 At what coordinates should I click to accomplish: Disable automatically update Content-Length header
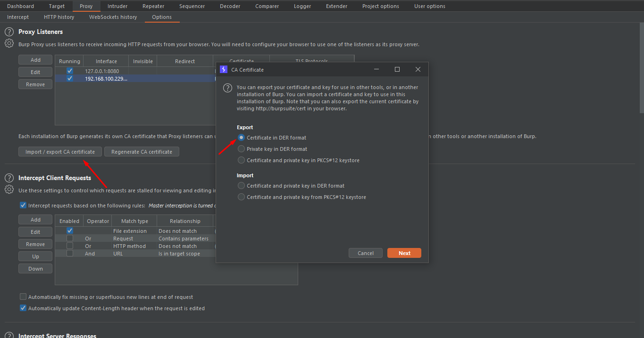coord(23,308)
